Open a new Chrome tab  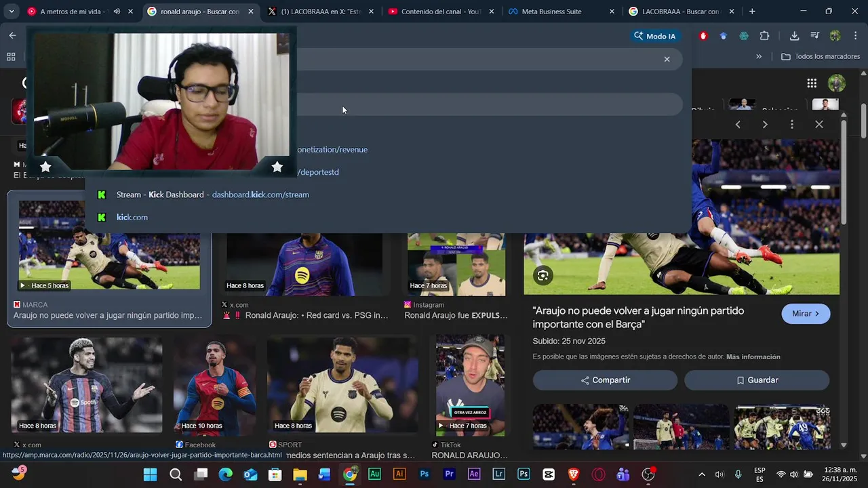pyautogui.click(x=752, y=12)
